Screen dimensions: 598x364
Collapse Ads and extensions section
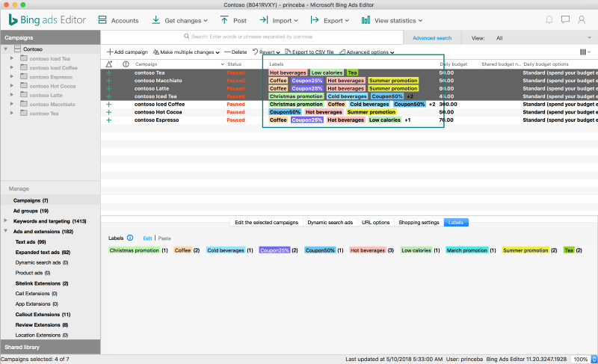[x=6, y=231]
